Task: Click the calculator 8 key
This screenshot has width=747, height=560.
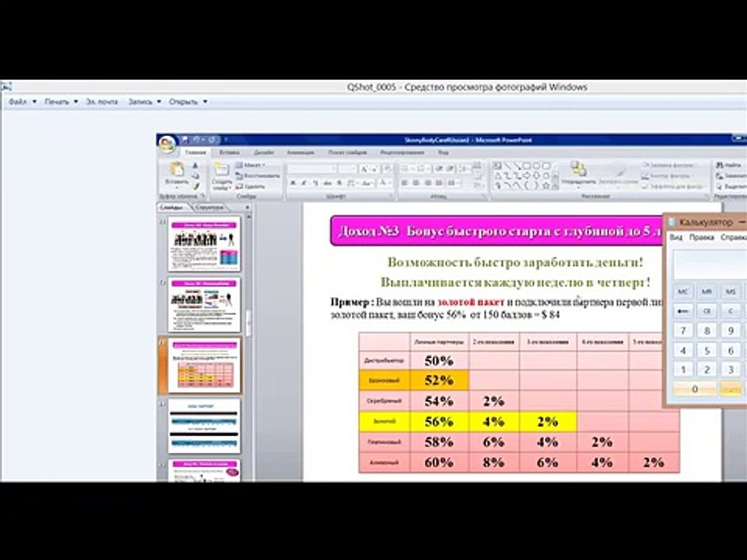Action: click(x=707, y=331)
